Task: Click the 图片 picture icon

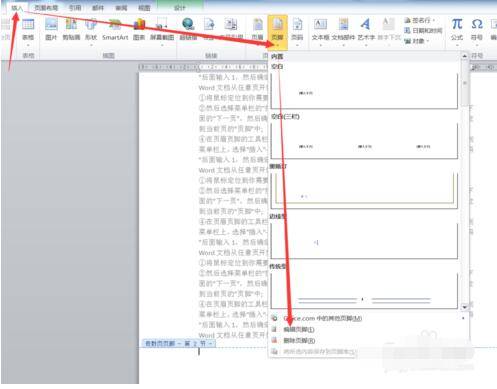Action: [51, 29]
